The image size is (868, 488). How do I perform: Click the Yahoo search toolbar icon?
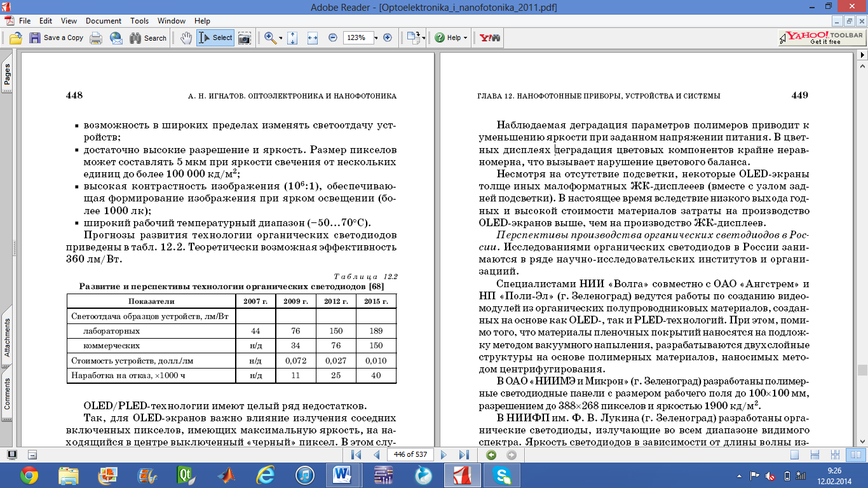tap(489, 38)
